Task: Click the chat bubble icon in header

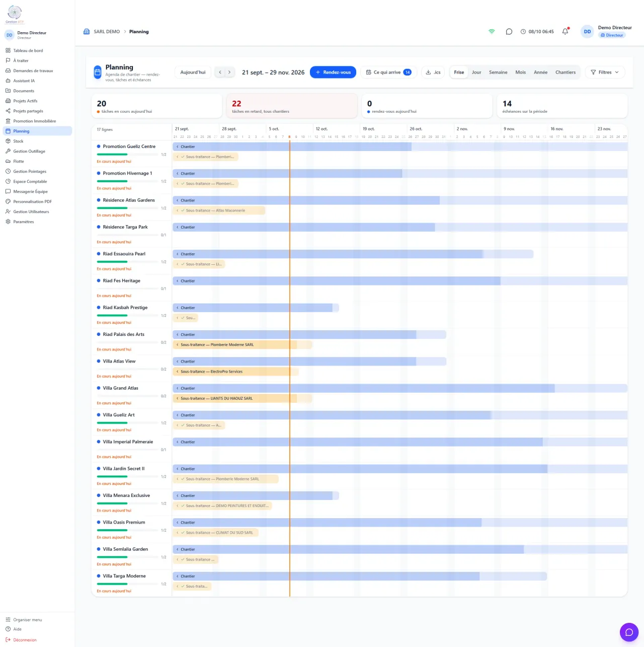Action: click(509, 31)
